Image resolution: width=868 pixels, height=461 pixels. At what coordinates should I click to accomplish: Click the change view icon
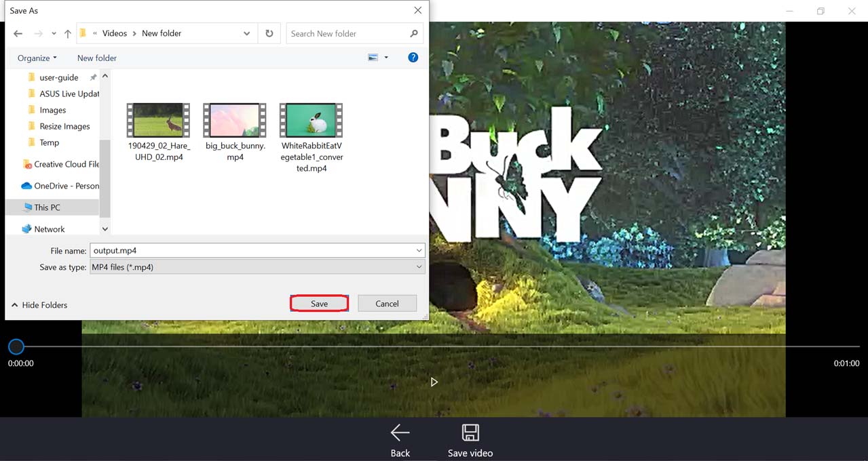373,58
